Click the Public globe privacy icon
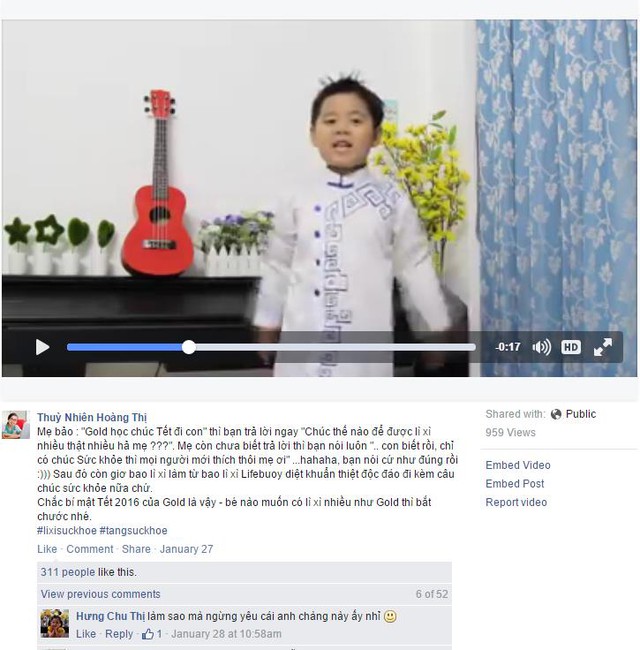 556,414
